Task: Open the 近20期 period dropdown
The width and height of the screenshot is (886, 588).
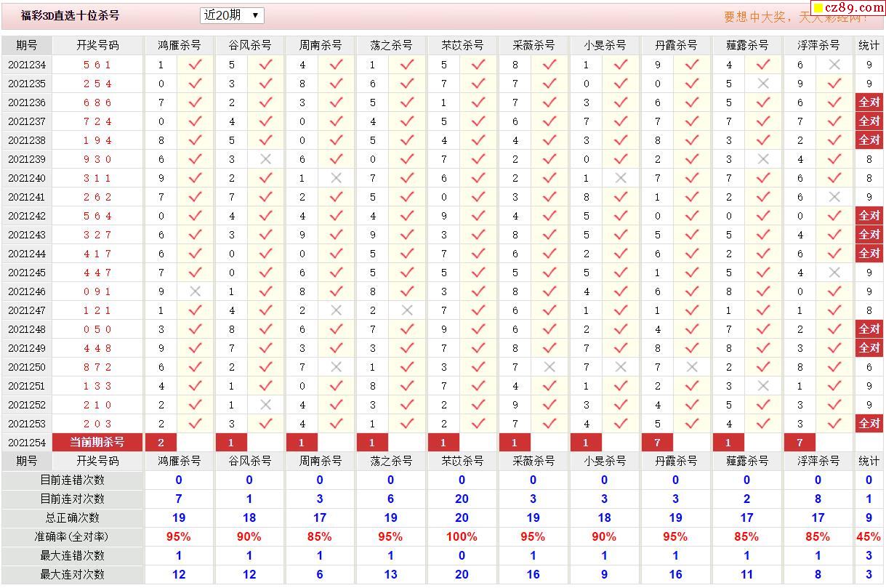Action: coord(232,15)
